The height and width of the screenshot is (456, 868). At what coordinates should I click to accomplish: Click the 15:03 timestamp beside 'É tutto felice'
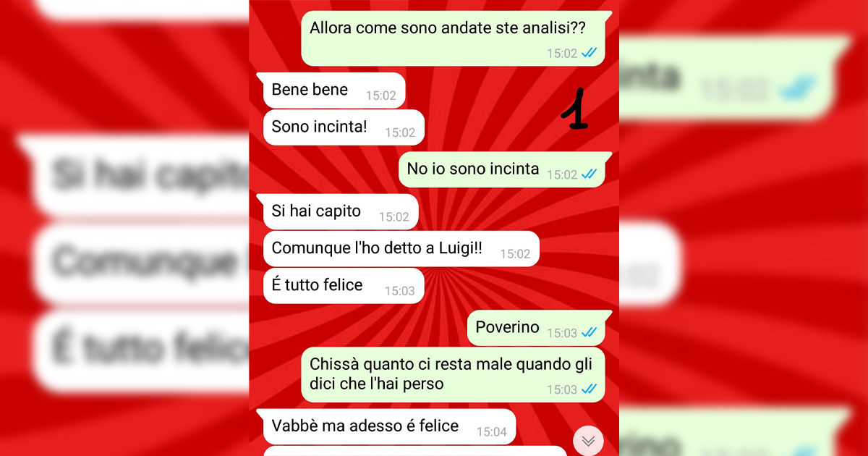(x=400, y=291)
